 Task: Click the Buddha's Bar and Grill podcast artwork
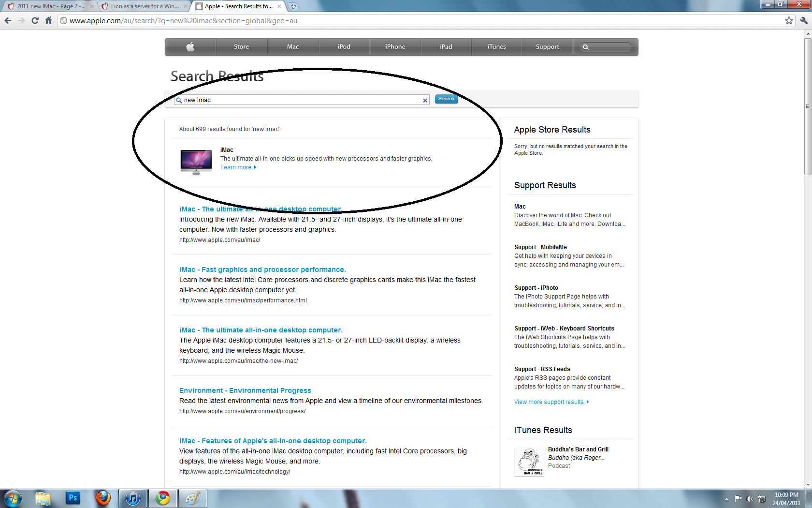point(529,462)
